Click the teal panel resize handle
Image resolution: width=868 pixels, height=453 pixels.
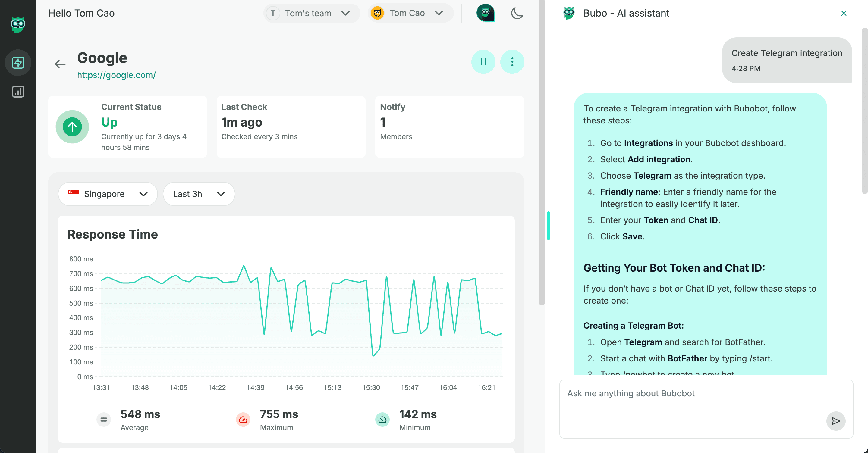549,226
